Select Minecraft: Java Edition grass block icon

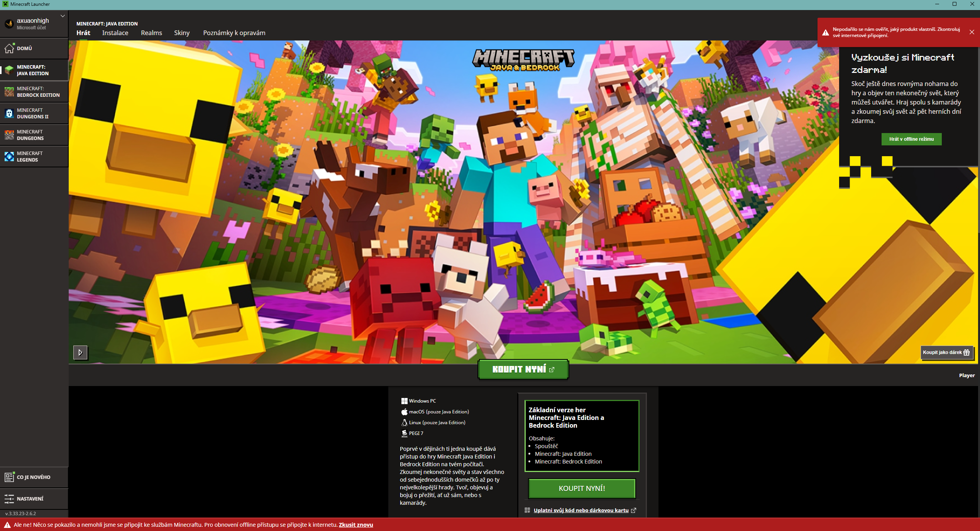point(9,70)
